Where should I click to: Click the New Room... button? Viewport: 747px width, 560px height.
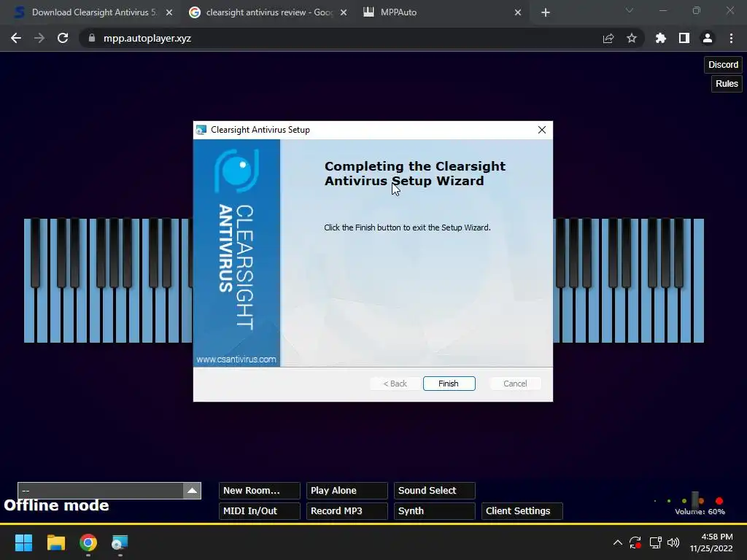click(x=260, y=491)
